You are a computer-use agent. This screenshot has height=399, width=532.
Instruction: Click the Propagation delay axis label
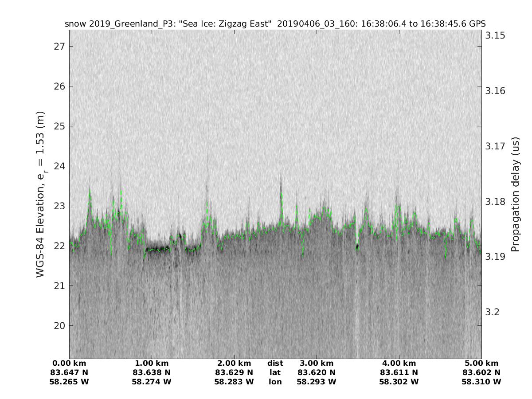515,194
